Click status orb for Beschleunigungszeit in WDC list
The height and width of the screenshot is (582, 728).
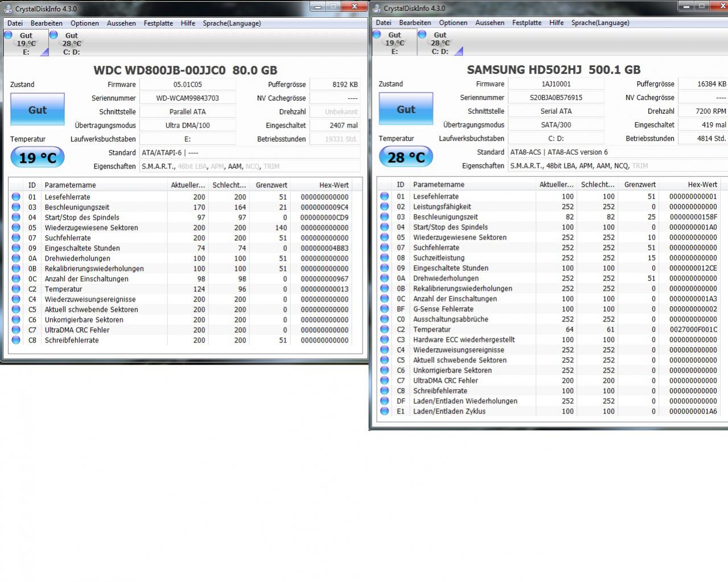(16, 207)
